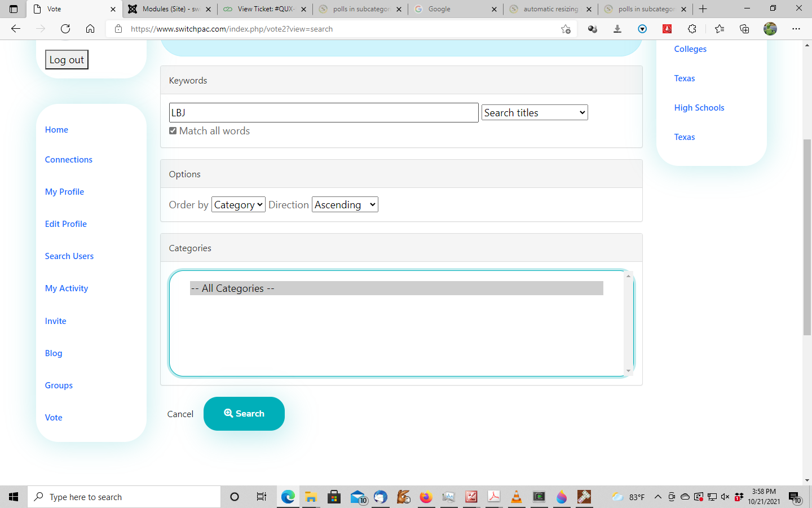Open the browser Downloads icon
The width and height of the screenshot is (812, 508).
(617, 29)
